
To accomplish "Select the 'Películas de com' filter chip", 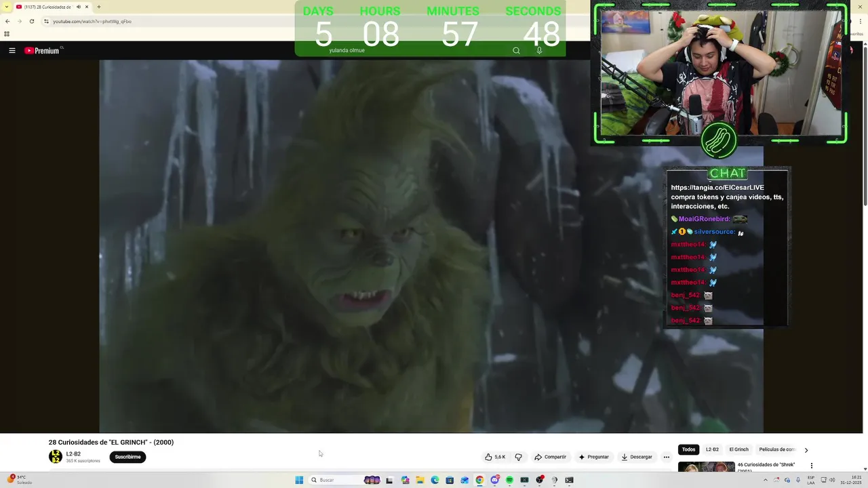I will [x=776, y=449].
